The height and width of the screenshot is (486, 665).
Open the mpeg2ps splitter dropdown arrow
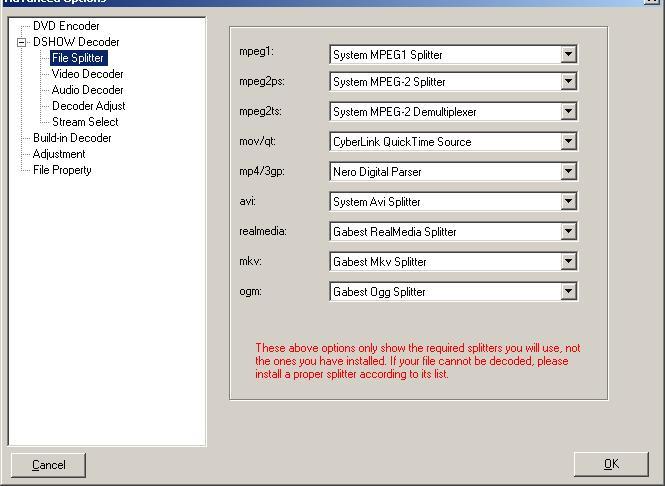pyautogui.click(x=568, y=81)
